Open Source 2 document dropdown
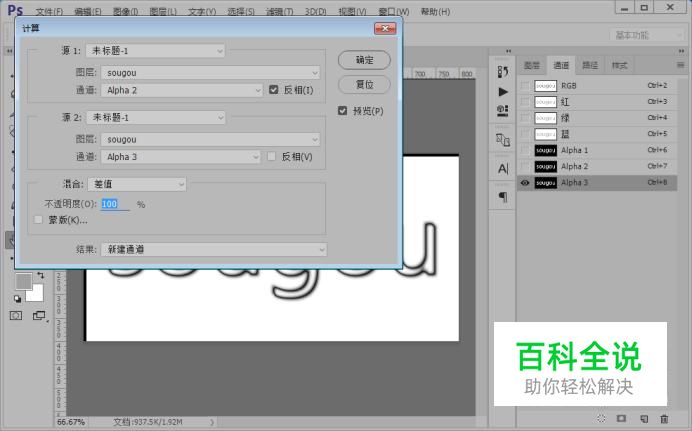This screenshot has width=692, height=431. coord(156,117)
